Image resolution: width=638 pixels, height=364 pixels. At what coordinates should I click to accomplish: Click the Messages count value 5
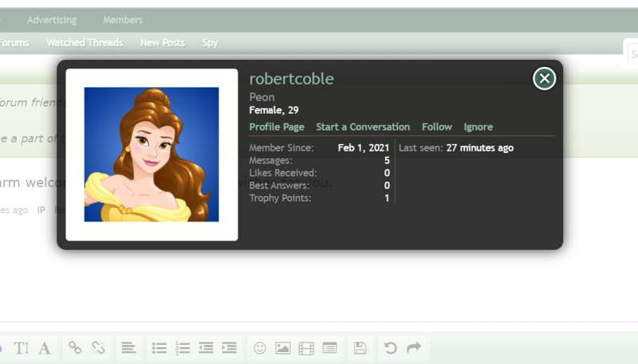click(387, 160)
